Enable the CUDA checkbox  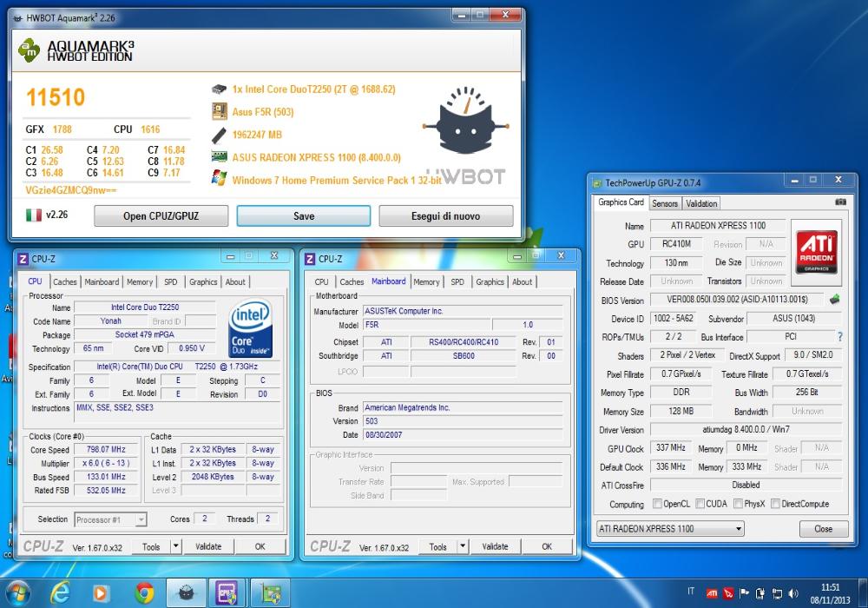pyautogui.click(x=700, y=504)
